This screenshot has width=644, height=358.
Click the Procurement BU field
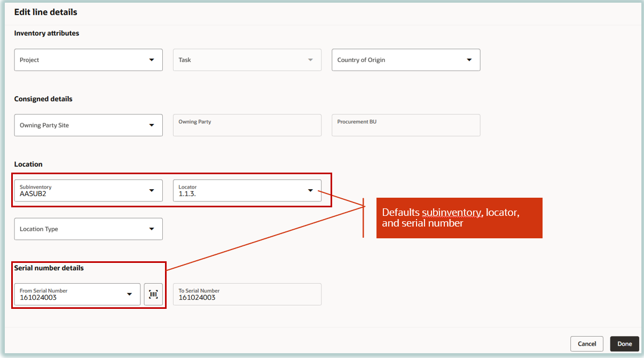point(406,125)
